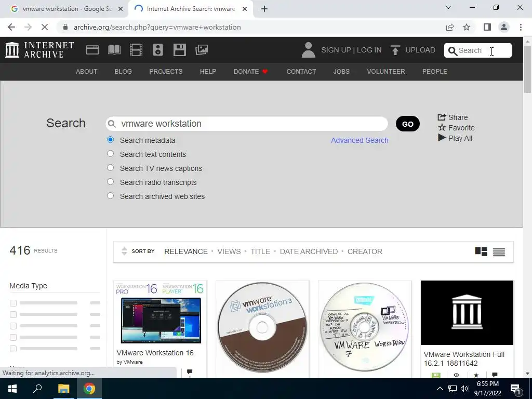Open the HELP menu item
Image resolution: width=532 pixels, height=399 pixels.
click(x=208, y=72)
